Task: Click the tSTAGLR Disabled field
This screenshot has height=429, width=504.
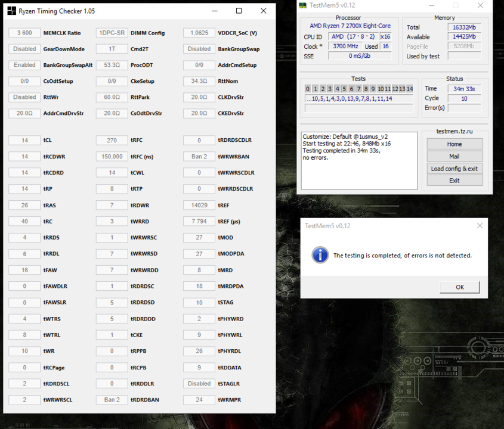Action: 199,383
